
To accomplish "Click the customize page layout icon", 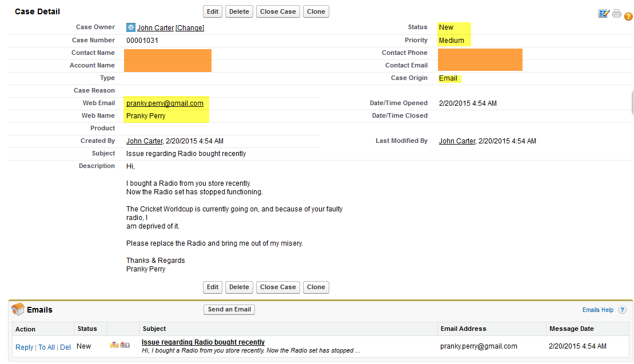I will click(x=604, y=14).
